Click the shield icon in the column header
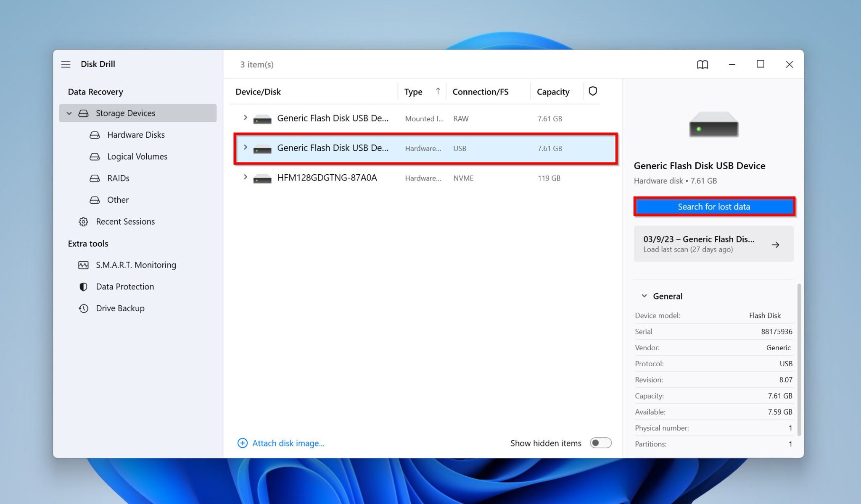The image size is (861, 504). pos(592,91)
